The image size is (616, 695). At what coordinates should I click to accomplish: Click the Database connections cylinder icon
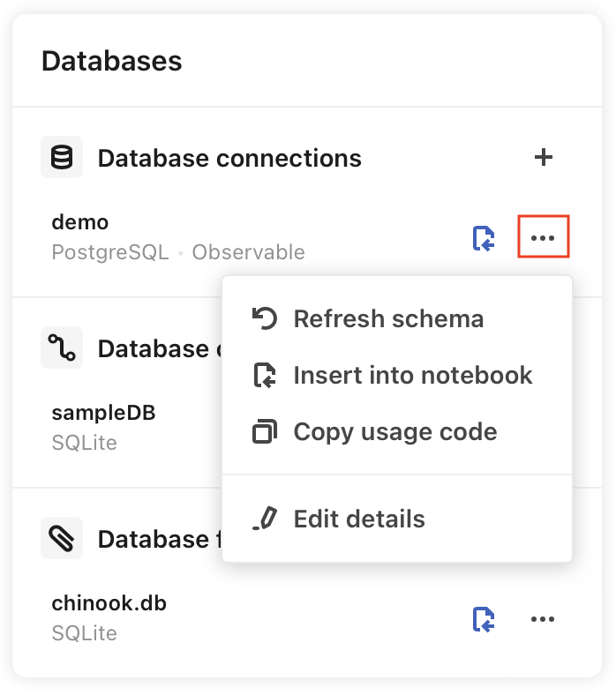62,157
